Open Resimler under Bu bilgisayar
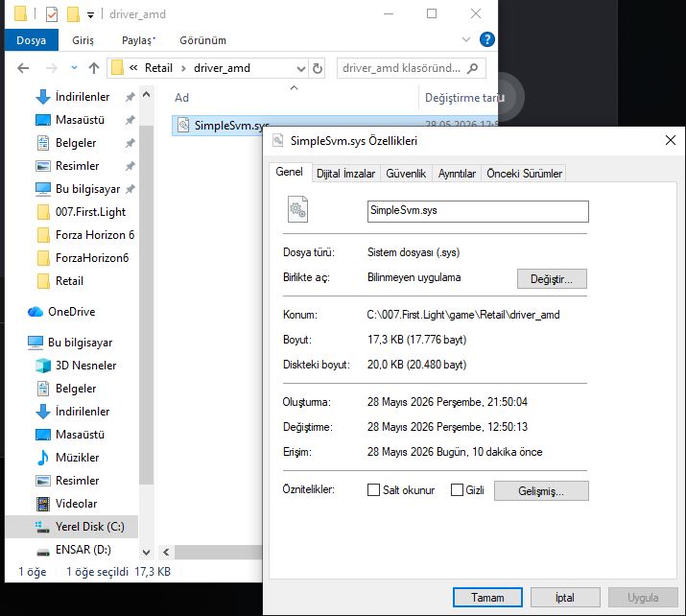Screen dimensions: 686x616 click(77, 481)
